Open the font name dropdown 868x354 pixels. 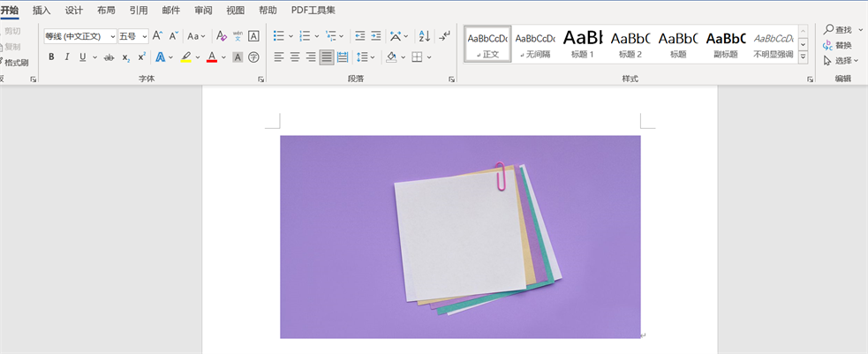click(x=112, y=36)
